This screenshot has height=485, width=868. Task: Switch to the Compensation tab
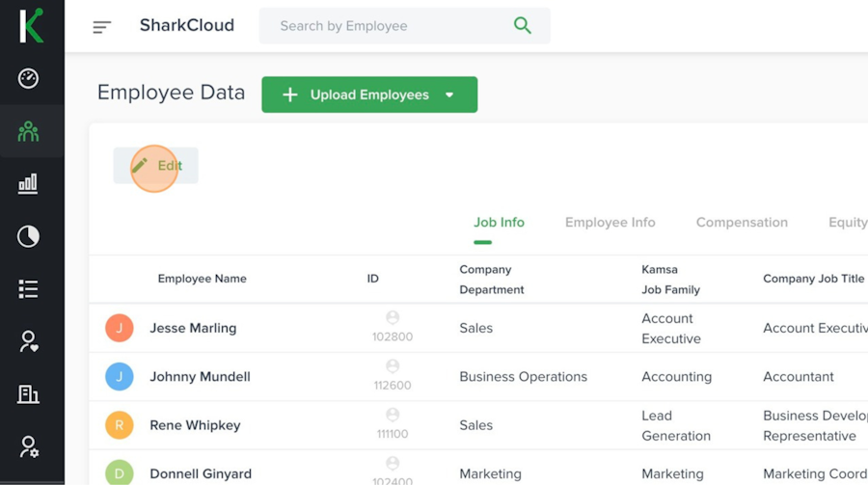click(742, 223)
